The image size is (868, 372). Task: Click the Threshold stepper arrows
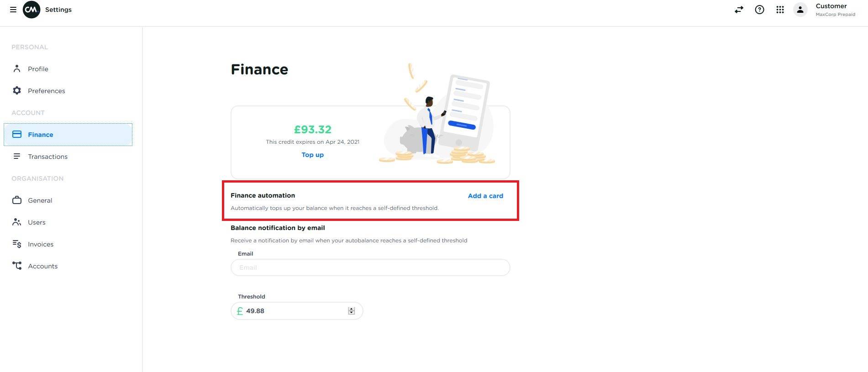point(352,311)
